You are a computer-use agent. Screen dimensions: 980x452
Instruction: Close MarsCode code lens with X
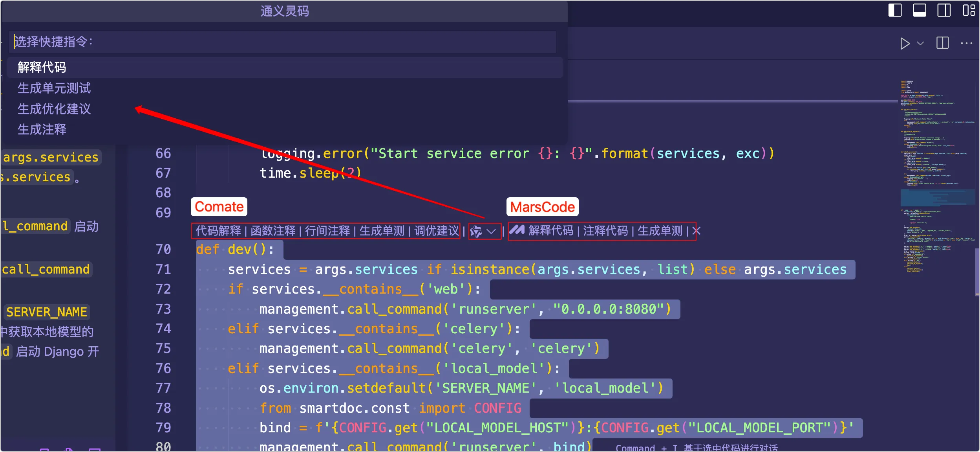(696, 231)
